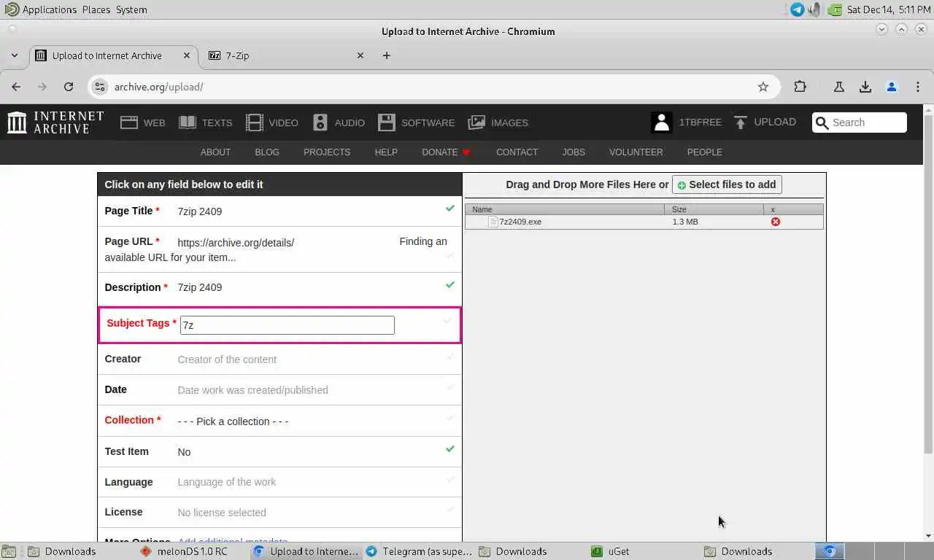The image size is (934, 560).
Task: Open the BLOG nav link
Action: (267, 152)
